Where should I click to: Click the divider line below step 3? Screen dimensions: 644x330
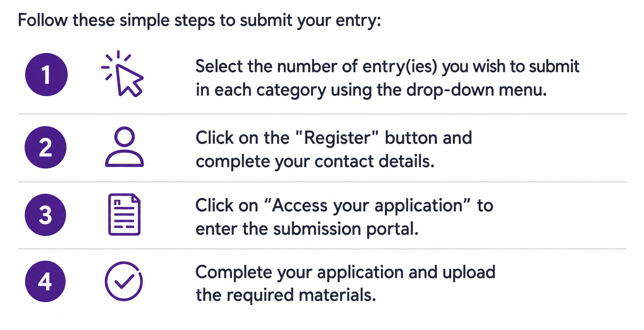(x=323, y=249)
